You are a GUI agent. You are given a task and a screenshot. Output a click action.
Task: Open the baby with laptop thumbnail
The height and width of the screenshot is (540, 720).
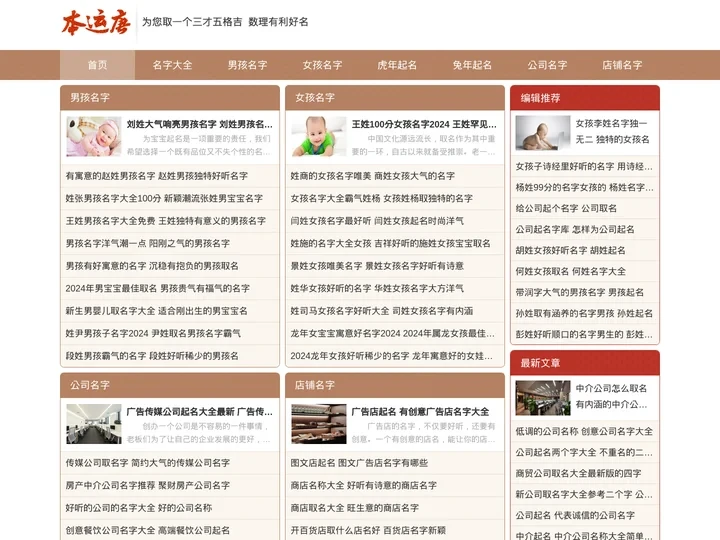[543, 133]
